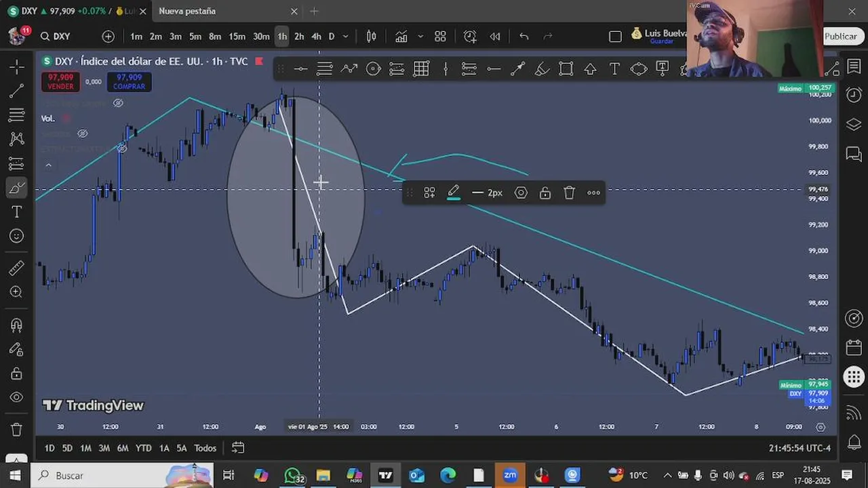Activate the zoom in tool
The image size is (868, 488).
[17, 292]
